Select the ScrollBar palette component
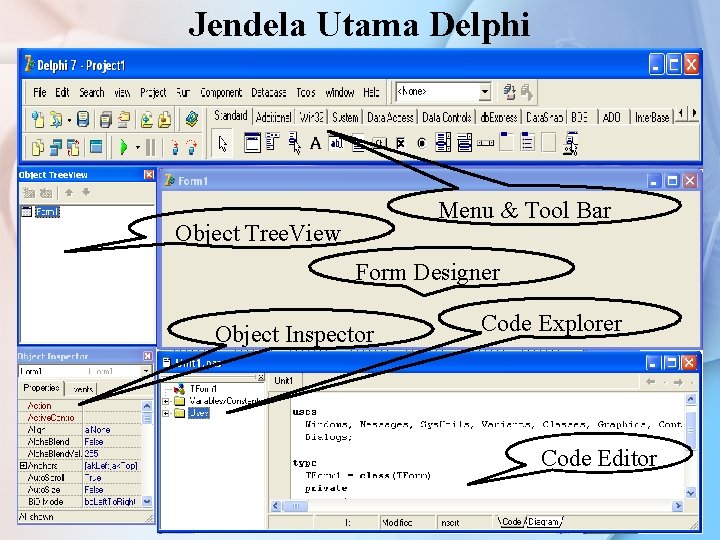Image resolution: width=720 pixels, height=540 pixels. click(485, 143)
